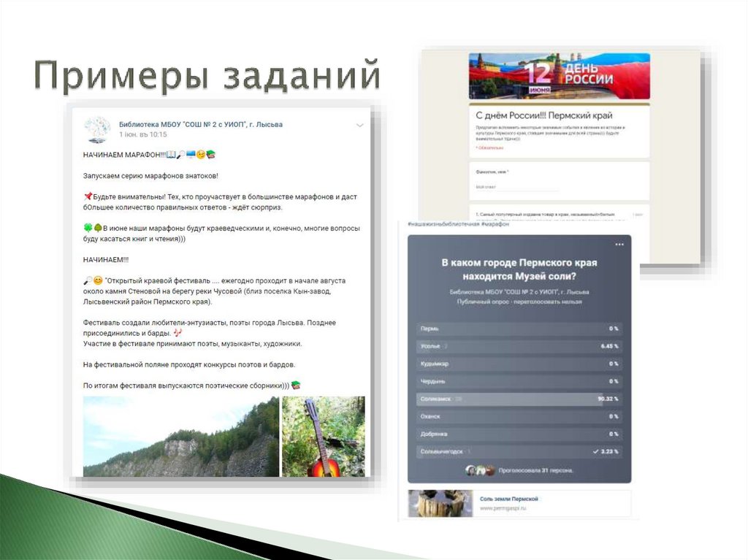Click the site address www.permgaspi.ru
The width and height of the screenshot is (748, 560).
point(503,508)
